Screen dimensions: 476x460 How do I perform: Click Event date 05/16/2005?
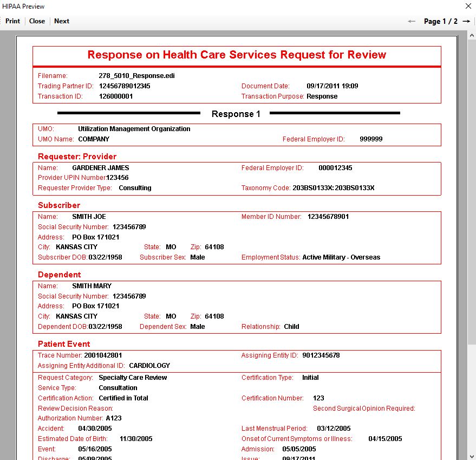(95, 449)
